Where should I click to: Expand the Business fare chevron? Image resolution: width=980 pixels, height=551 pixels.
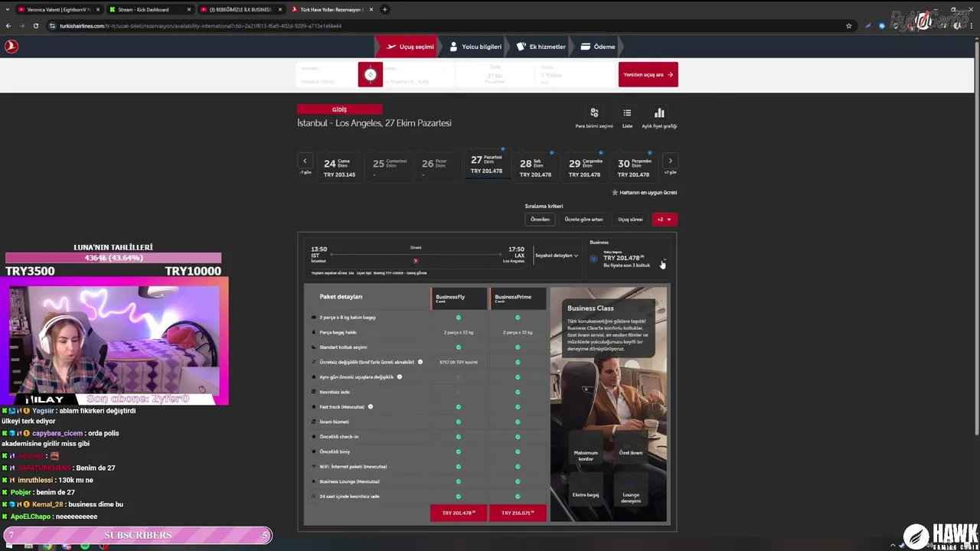point(664,259)
